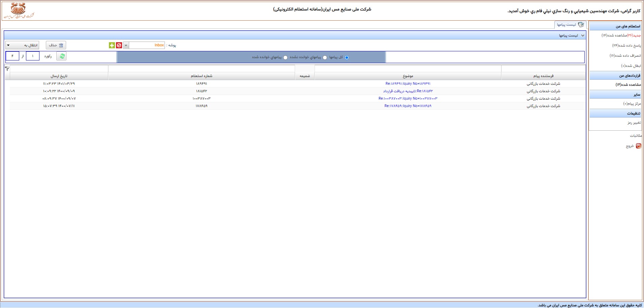The width and height of the screenshot is (644, 308).
Task: Select the پیامهای خوانده نشده radio option
Action: (325, 57)
